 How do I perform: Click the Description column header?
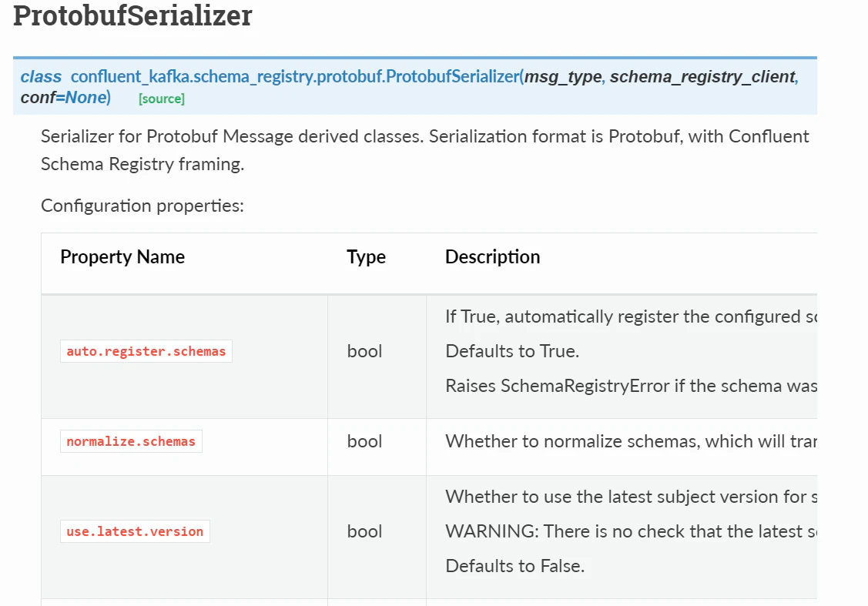tap(492, 256)
